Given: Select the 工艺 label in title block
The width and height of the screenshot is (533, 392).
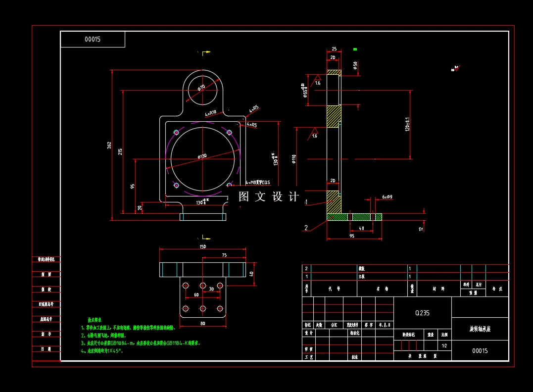Looking at the screenshot, I should (x=309, y=357).
